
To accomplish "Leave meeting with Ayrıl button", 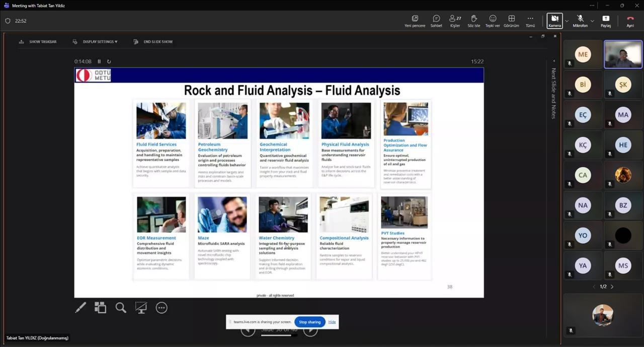I will (x=630, y=21).
